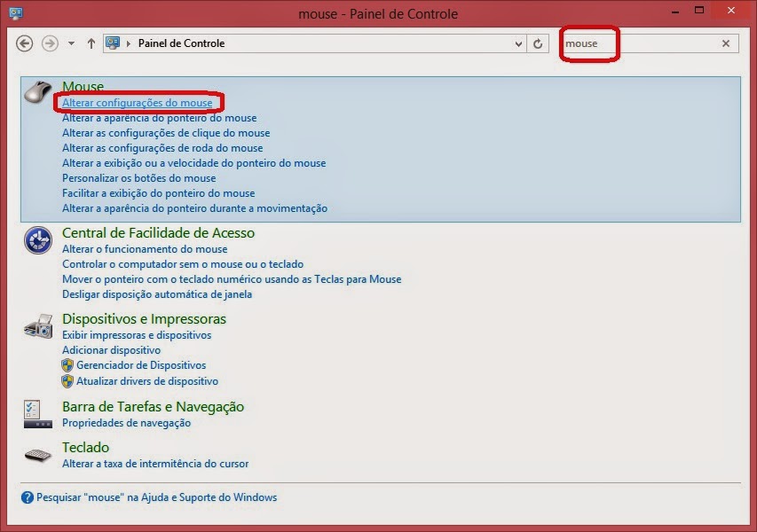Open Controlar o computador sem o mouse ou teclado

click(183, 264)
